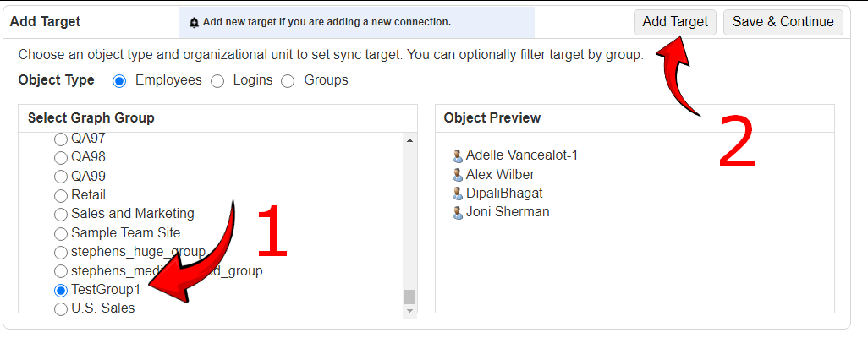The image size is (868, 338).
Task: Choose the QA98 graph group
Action: point(61,158)
